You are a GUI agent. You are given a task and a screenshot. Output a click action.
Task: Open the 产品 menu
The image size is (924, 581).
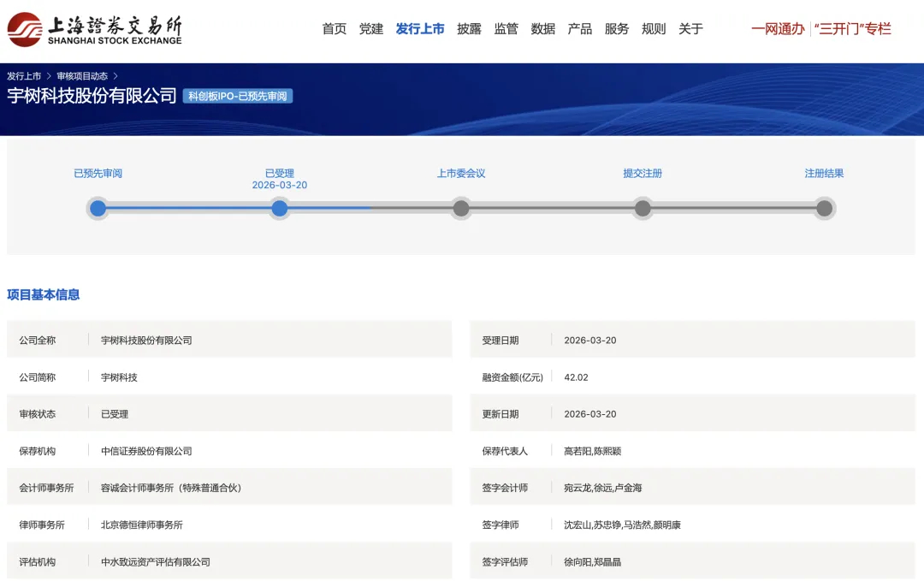tap(580, 27)
